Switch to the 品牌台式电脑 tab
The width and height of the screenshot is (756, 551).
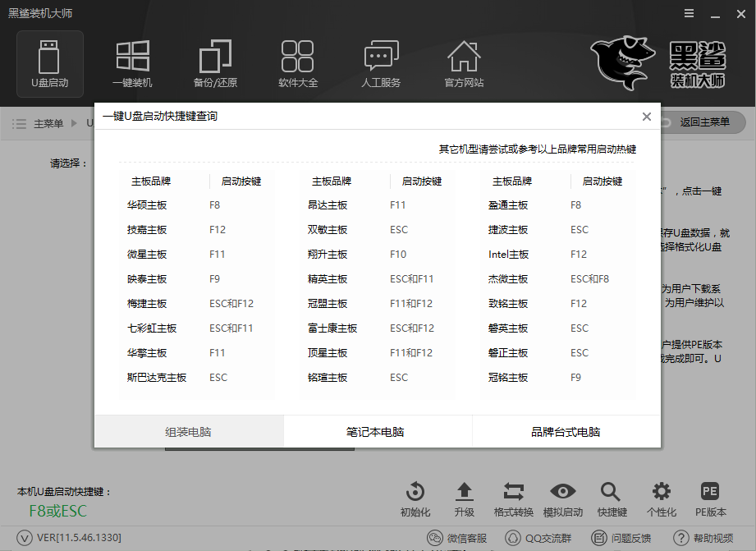click(x=566, y=430)
